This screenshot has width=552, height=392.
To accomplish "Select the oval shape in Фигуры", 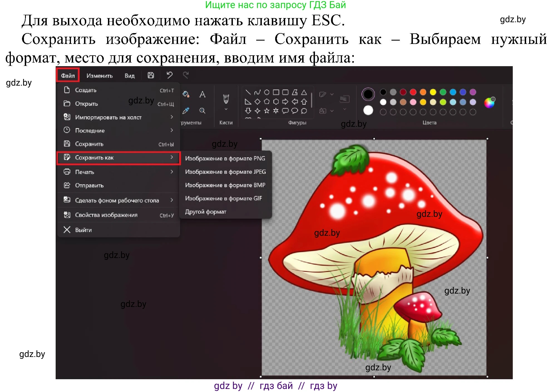I will (x=266, y=92).
